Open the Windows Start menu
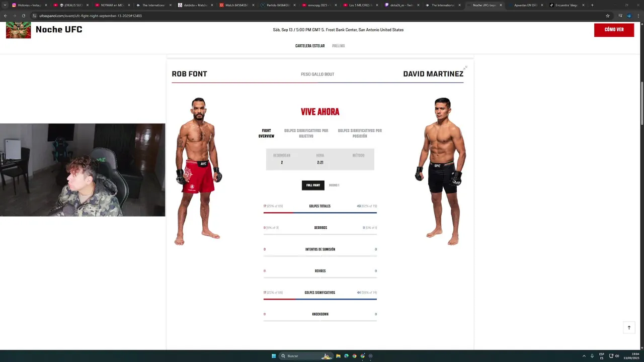The width and height of the screenshot is (644, 362). tap(274, 356)
